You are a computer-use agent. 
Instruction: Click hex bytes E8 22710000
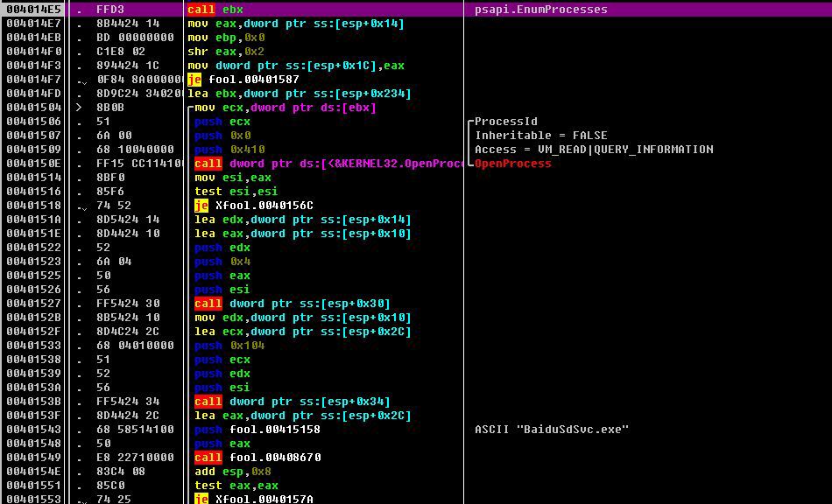coord(135,458)
